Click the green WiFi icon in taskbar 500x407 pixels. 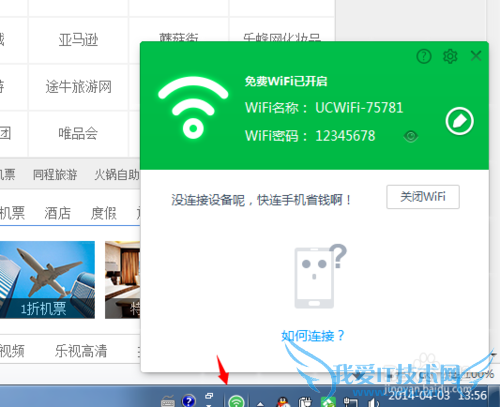236,401
